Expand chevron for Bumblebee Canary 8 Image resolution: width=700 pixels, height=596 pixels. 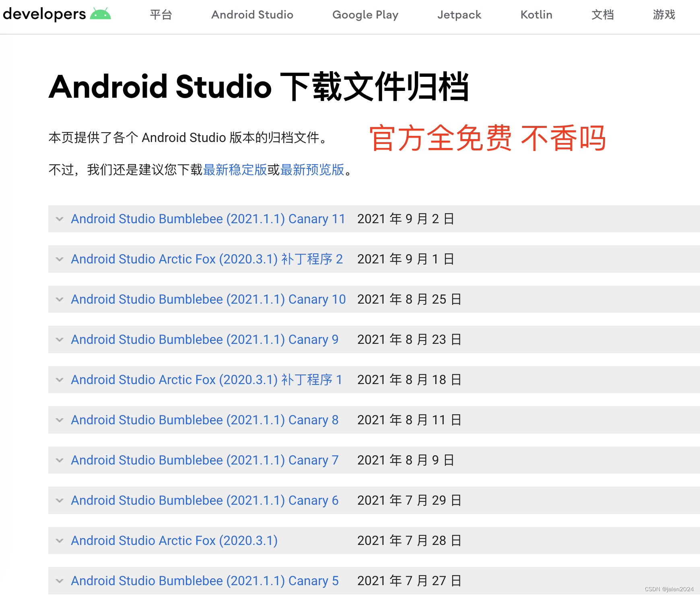click(60, 420)
